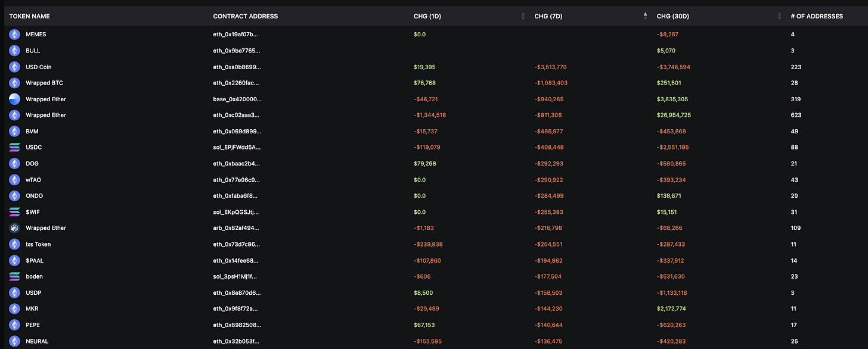The height and width of the screenshot is (349, 868).
Task: Click contract address base_0x420000...
Action: (237, 99)
